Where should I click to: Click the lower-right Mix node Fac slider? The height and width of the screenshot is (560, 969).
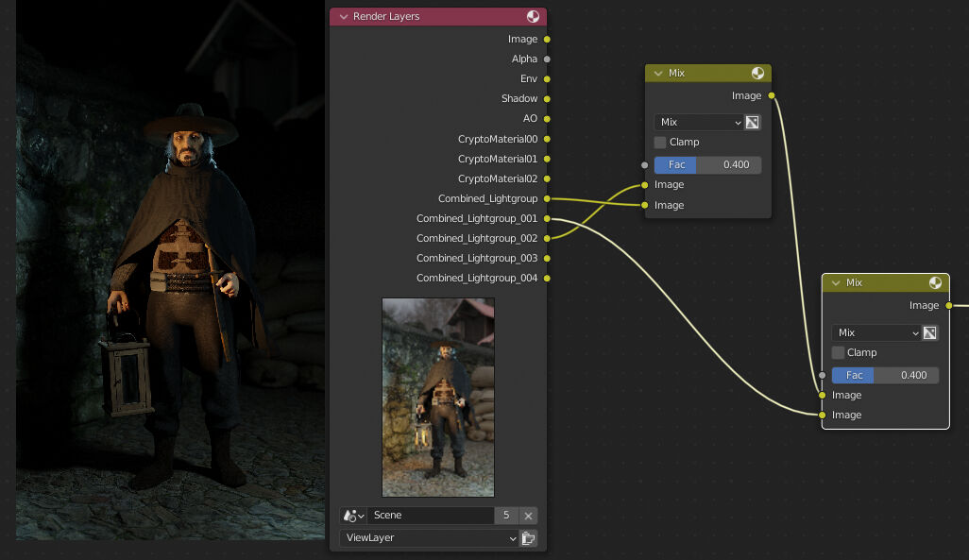coord(885,375)
